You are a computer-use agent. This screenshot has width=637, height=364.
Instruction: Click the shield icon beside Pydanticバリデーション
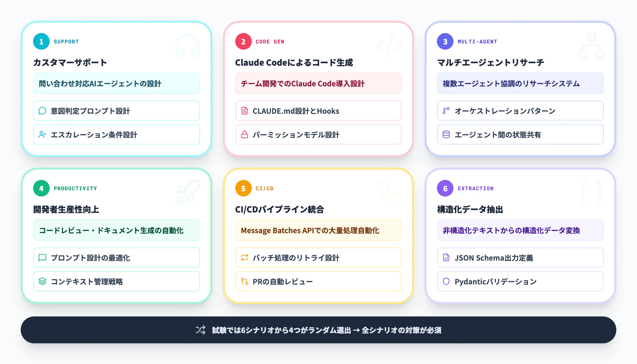point(446,282)
